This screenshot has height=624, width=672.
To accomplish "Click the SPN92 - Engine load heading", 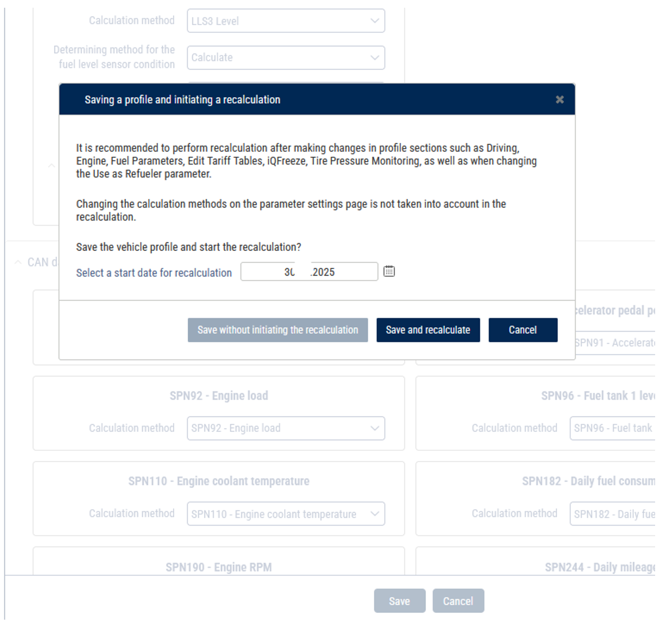I will pos(219,396).
